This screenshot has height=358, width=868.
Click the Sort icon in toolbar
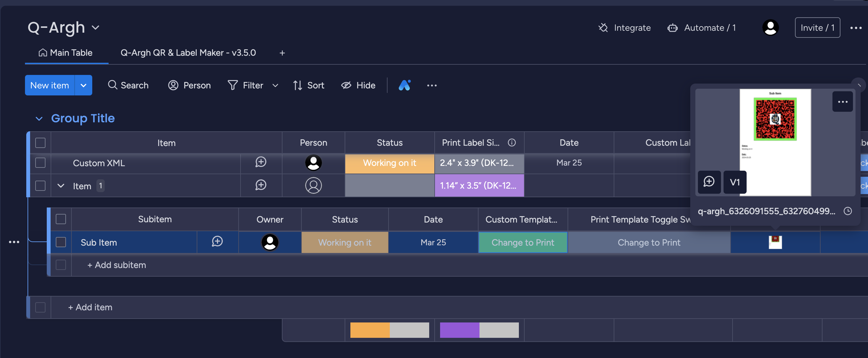308,85
